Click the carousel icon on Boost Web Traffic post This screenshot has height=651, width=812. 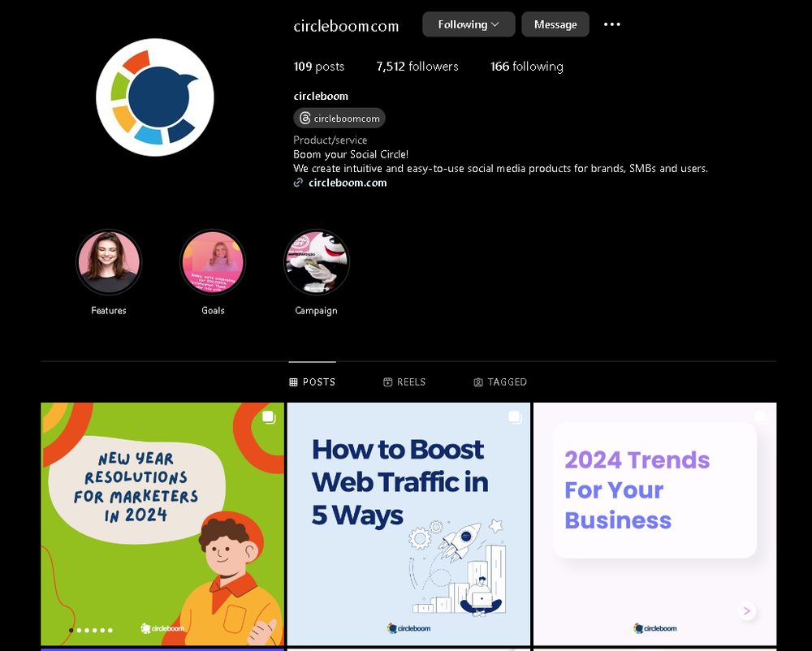[515, 417]
